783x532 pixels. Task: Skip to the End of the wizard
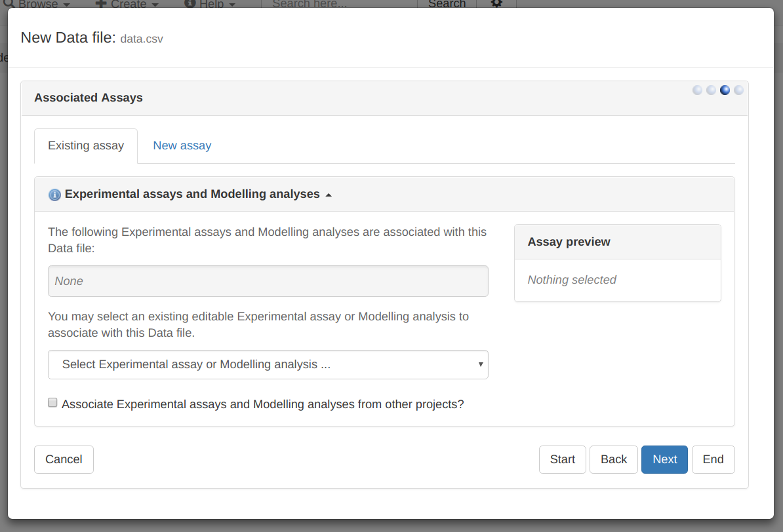[713, 459]
